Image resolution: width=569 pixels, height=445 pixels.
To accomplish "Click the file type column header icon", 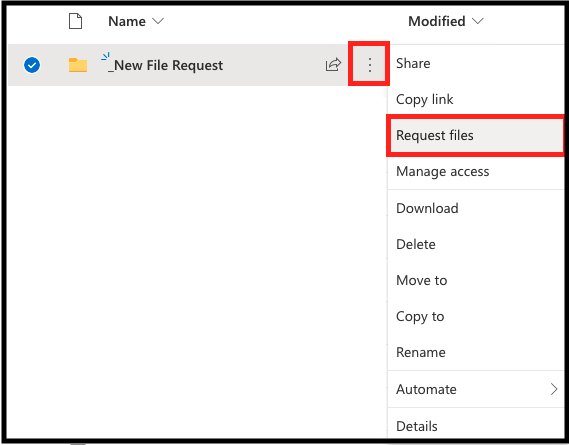I will 75,21.
